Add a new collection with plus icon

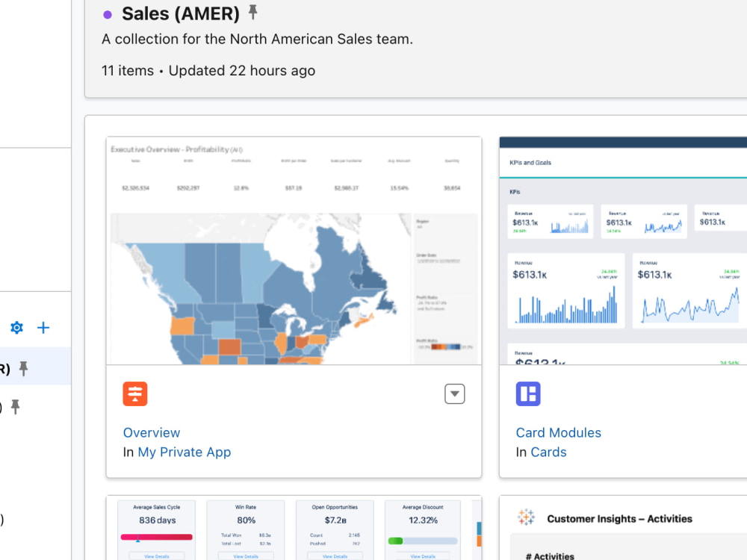(x=43, y=328)
